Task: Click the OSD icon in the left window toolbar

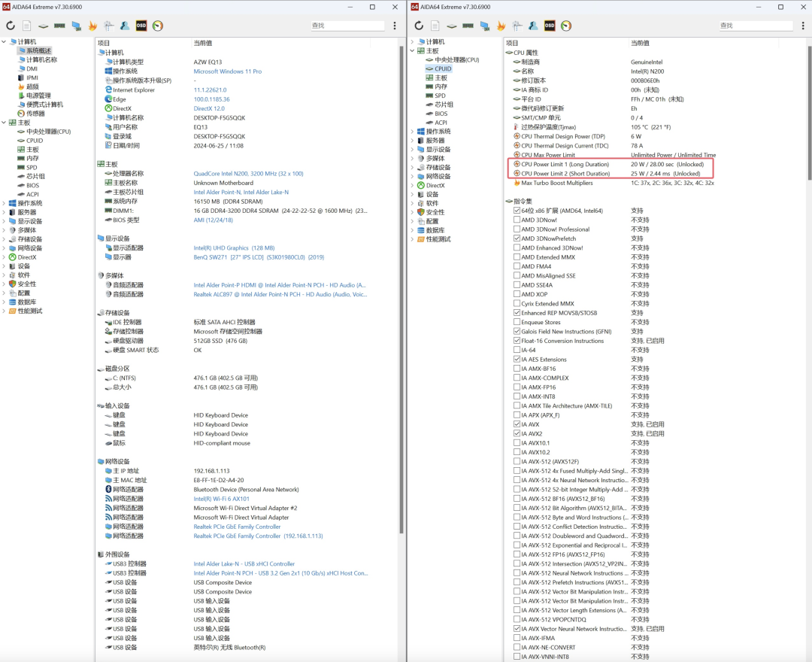Action: tap(141, 26)
